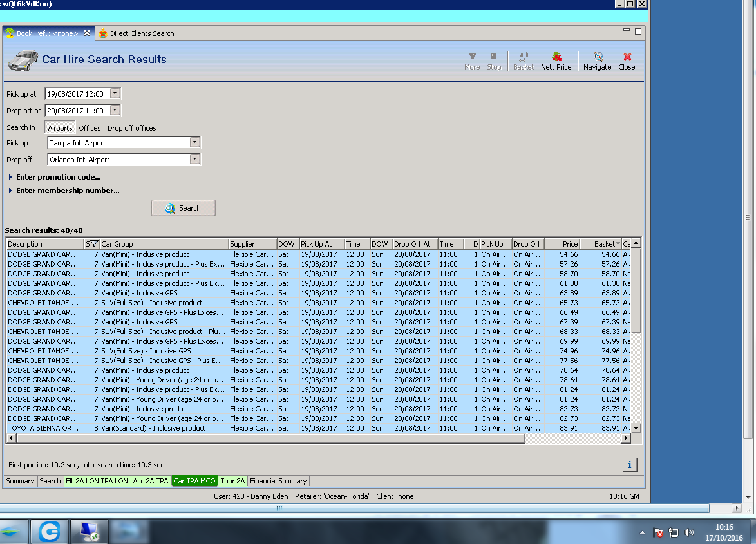Click the network tray icon
Screen dimensions: 756x544
pos(674,532)
